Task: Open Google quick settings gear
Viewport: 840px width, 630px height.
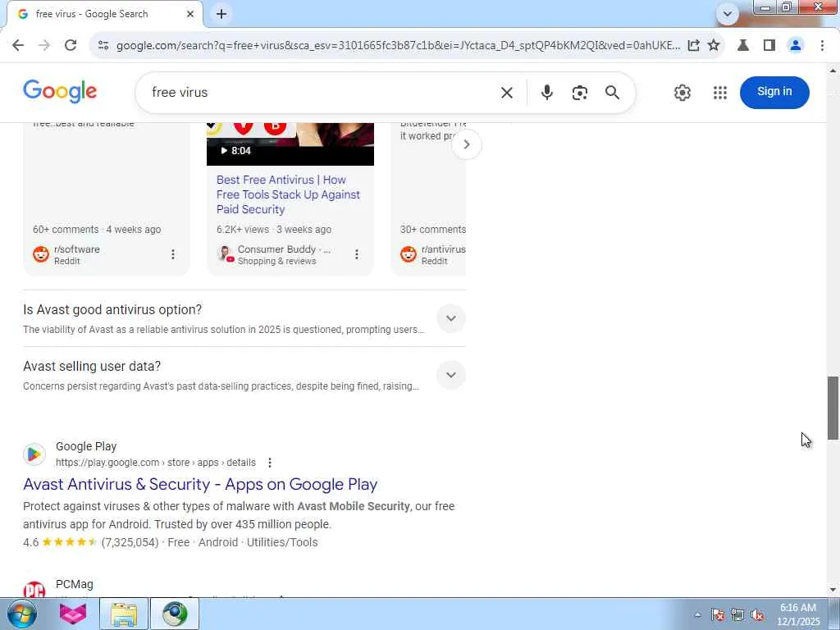Action: (x=682, y=93)
